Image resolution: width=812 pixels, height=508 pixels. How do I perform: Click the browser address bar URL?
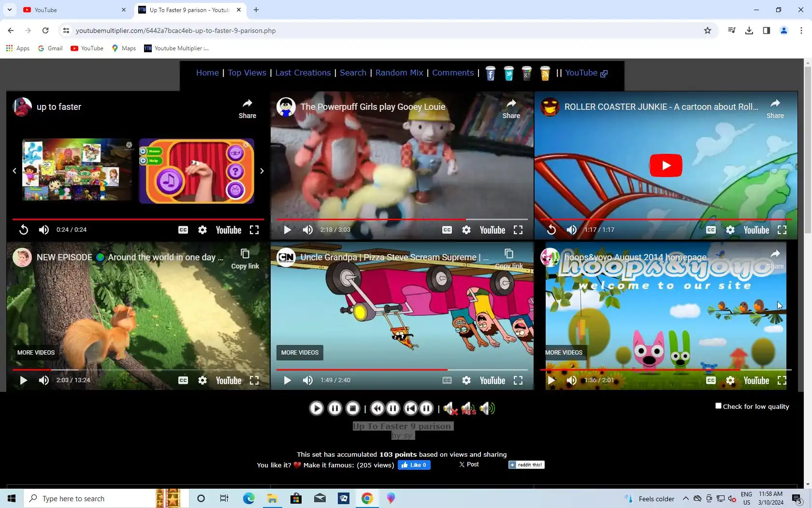pos(175,30)
